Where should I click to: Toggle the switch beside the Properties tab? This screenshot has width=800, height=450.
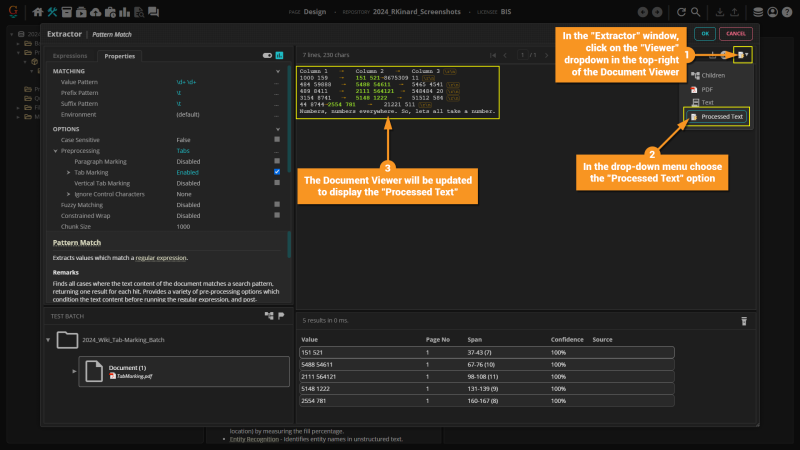(267, 56)
